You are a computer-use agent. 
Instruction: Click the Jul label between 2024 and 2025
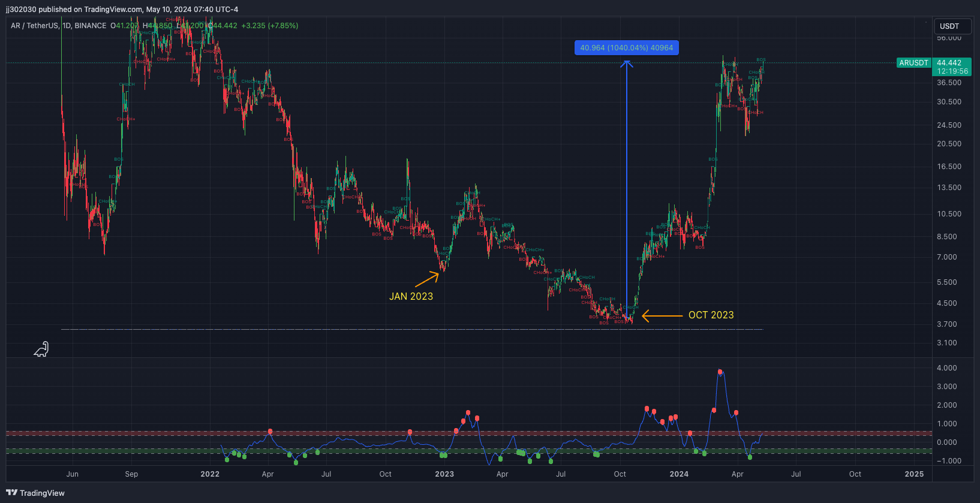[x=796, y=474]
